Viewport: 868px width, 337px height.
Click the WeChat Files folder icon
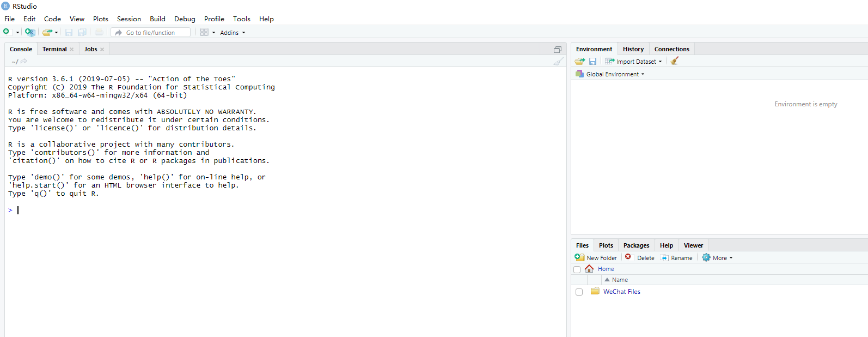595,291
